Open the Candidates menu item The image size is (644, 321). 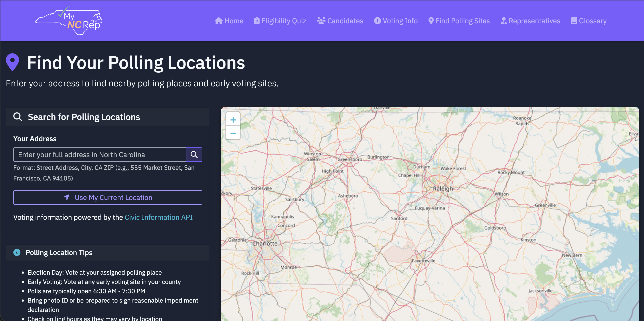click(x=345, y=21)
